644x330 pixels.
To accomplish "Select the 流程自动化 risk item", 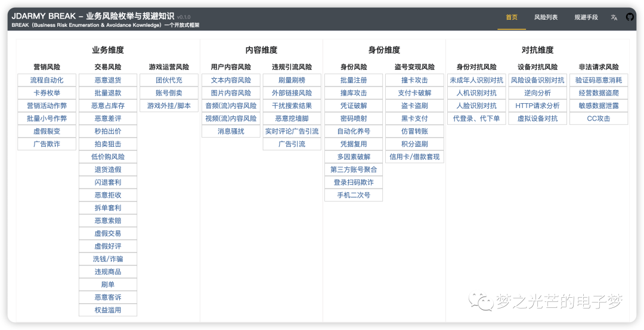I will point(47,80).
